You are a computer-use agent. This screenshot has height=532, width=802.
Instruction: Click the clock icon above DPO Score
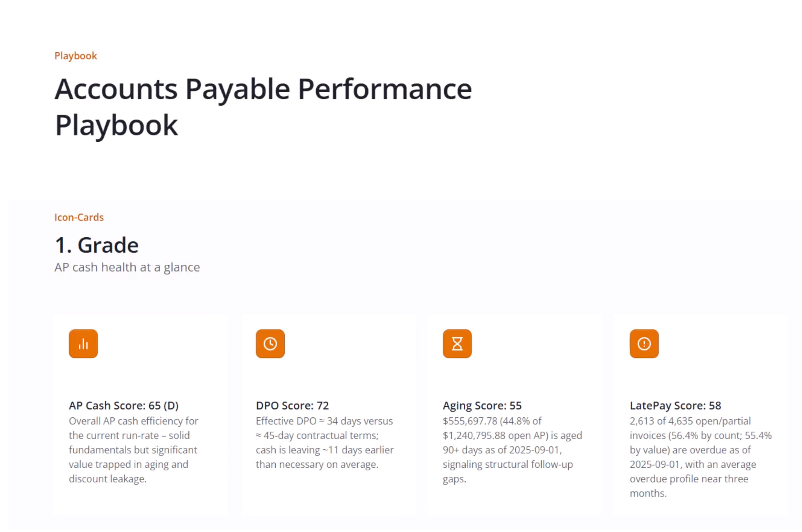click(270, 344)
